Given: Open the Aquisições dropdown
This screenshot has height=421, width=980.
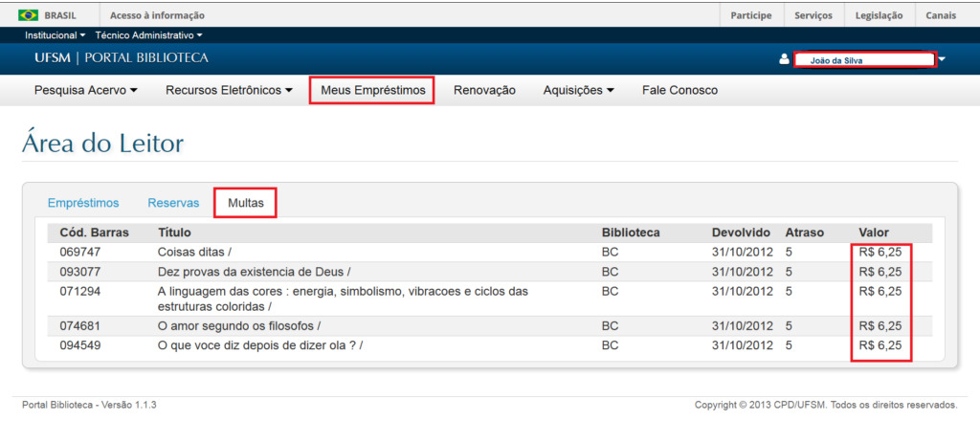Looking at the screenshot, I should pos(578,90).
